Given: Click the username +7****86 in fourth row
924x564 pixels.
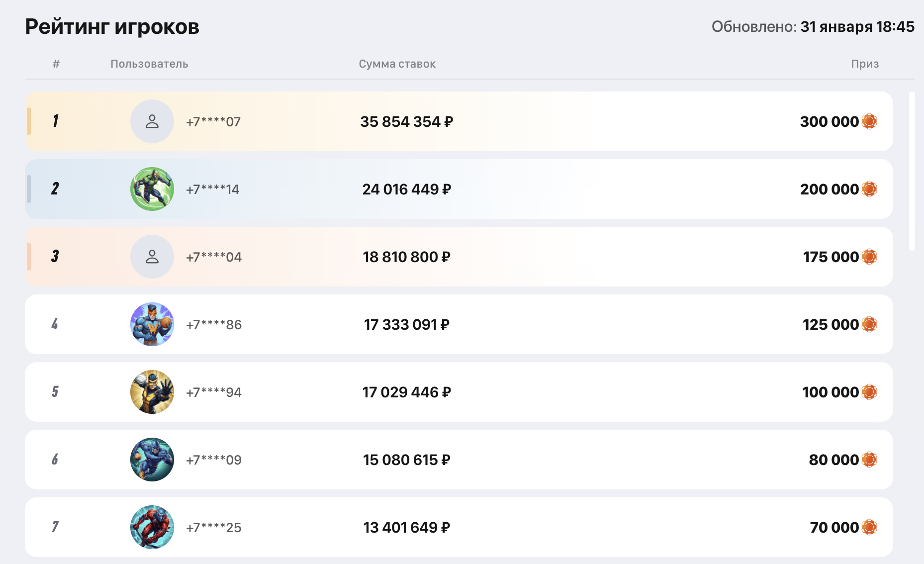Looking at the screenshot, I should click(x=214, y=325).
